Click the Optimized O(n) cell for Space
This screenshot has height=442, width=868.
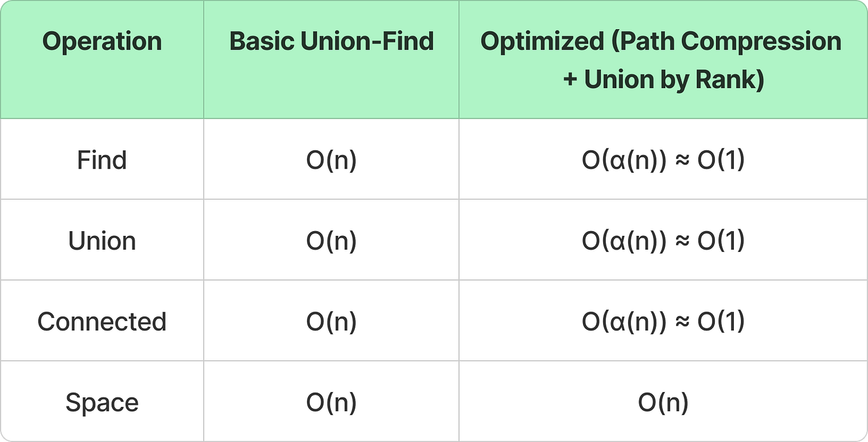pos(663,403)
